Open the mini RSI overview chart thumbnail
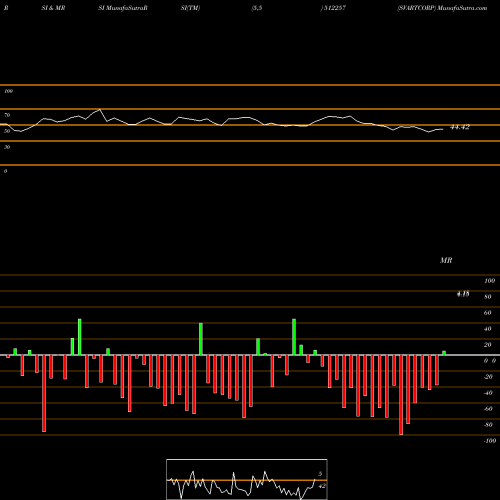Viewport: 500px width, 500px height. 247,479
